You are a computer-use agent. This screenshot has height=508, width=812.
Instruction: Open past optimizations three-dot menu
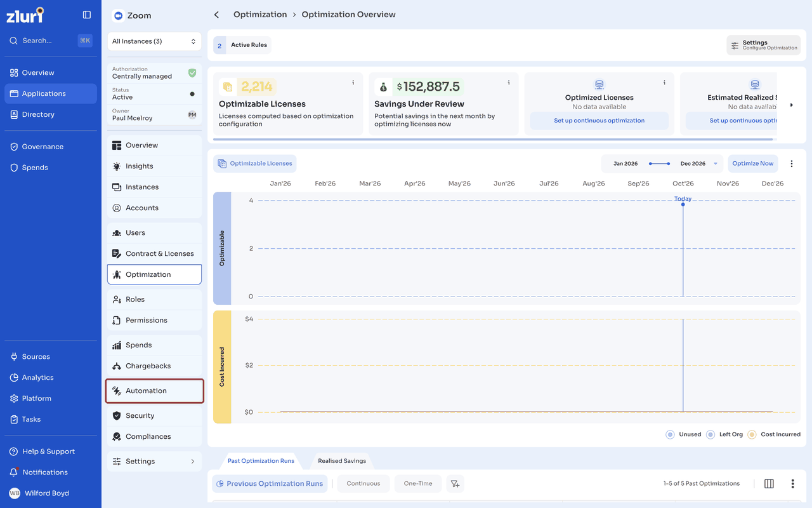click(792, 484)
